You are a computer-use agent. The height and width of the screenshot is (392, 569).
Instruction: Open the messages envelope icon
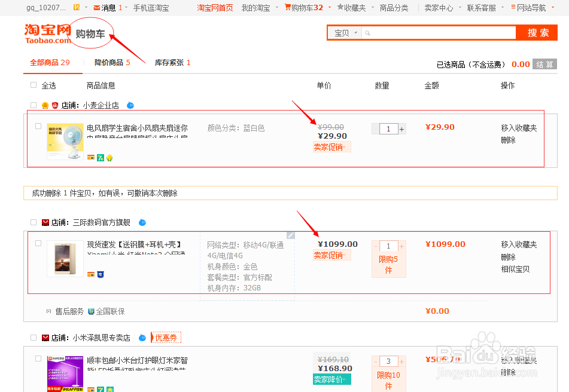coord(97,8)
